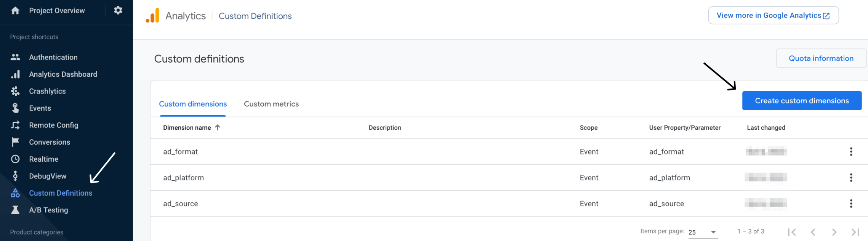
Task: Sort by Dimension name column header
Action: click(x=187, y=128)
